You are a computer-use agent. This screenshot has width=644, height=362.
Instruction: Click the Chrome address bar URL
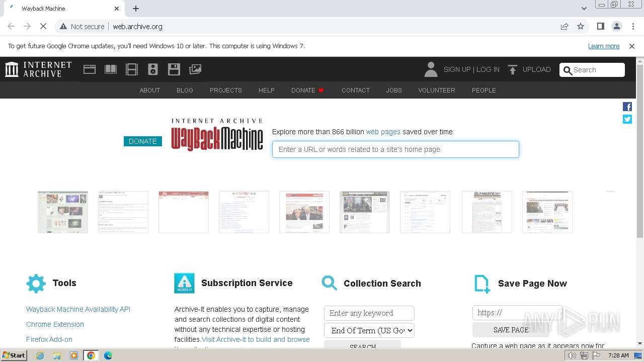(137, 26)
